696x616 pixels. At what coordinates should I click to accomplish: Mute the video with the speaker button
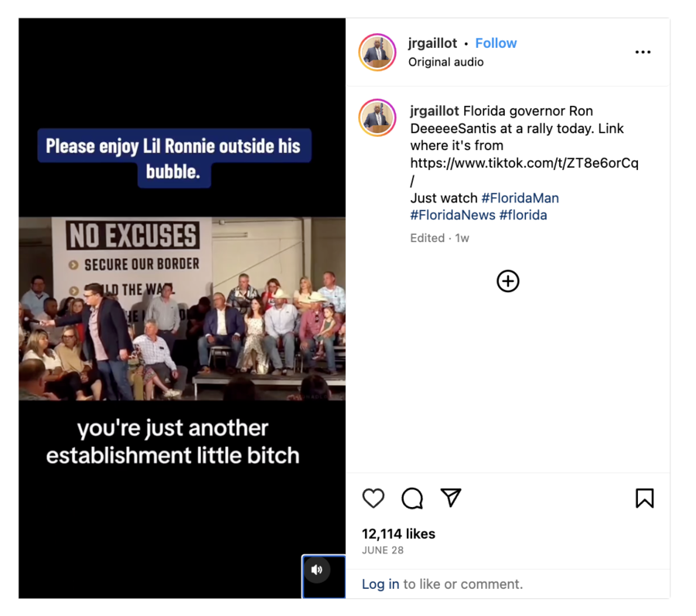coord(317,570)
